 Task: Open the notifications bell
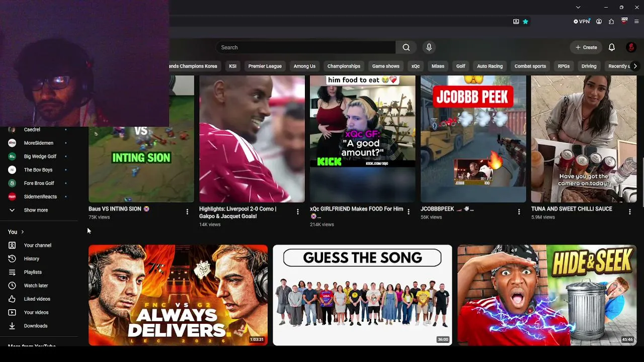coord(612,47)
